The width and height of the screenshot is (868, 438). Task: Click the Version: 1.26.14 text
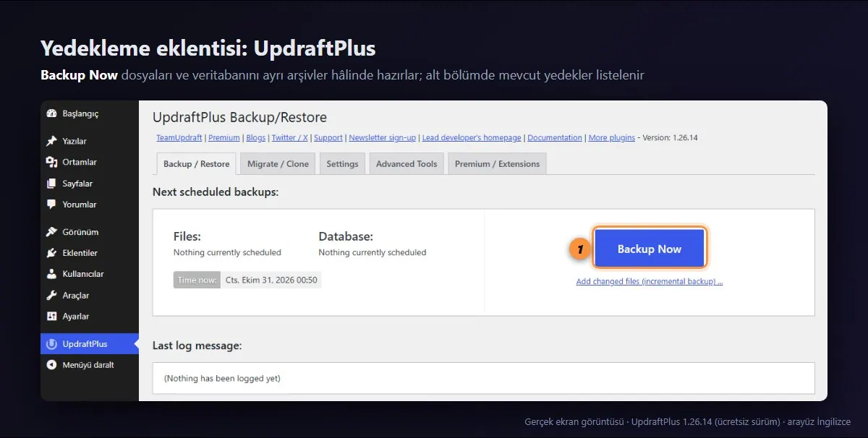pos(671,137)
